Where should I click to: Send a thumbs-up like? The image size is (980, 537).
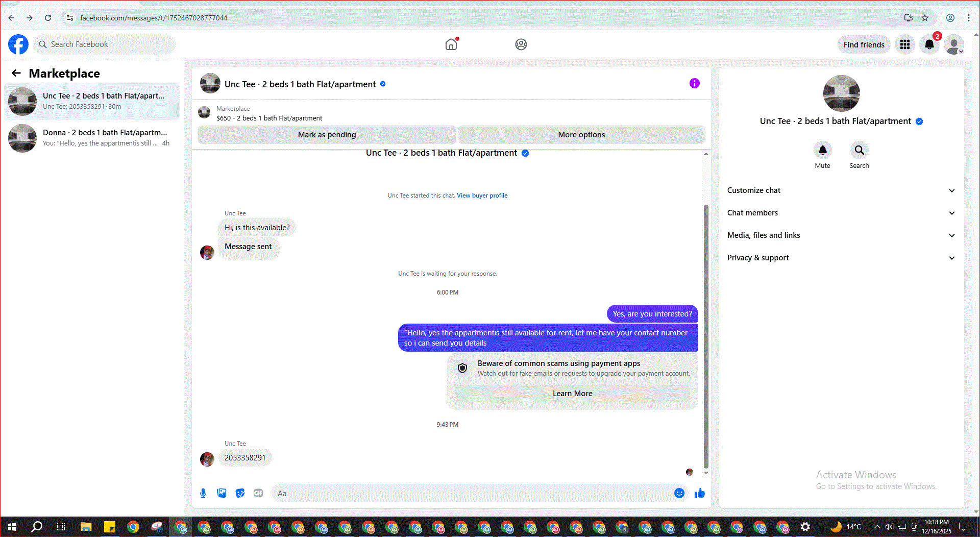[x=699, y=493]
